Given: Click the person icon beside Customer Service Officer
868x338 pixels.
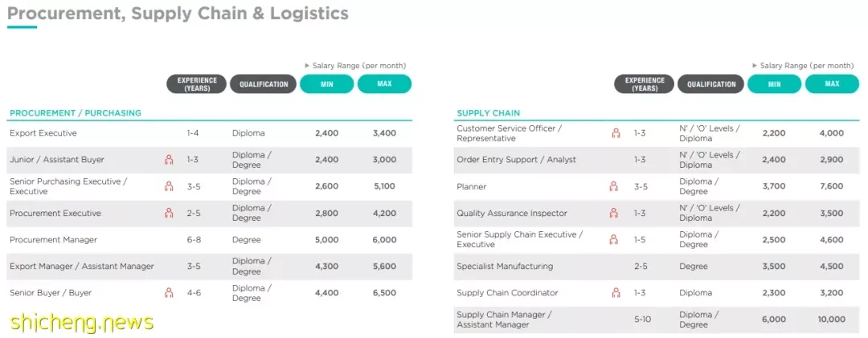Looking at the screenshot, I should 616,133.
